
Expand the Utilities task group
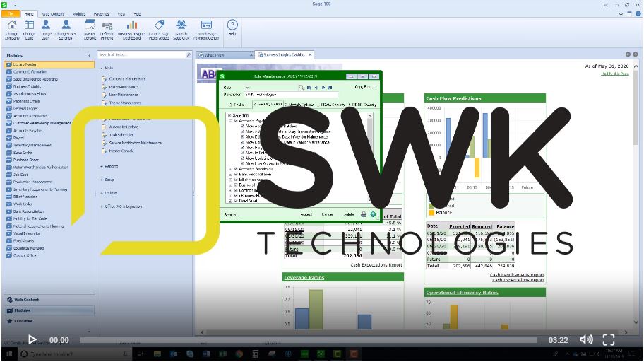tap(102, 193)
